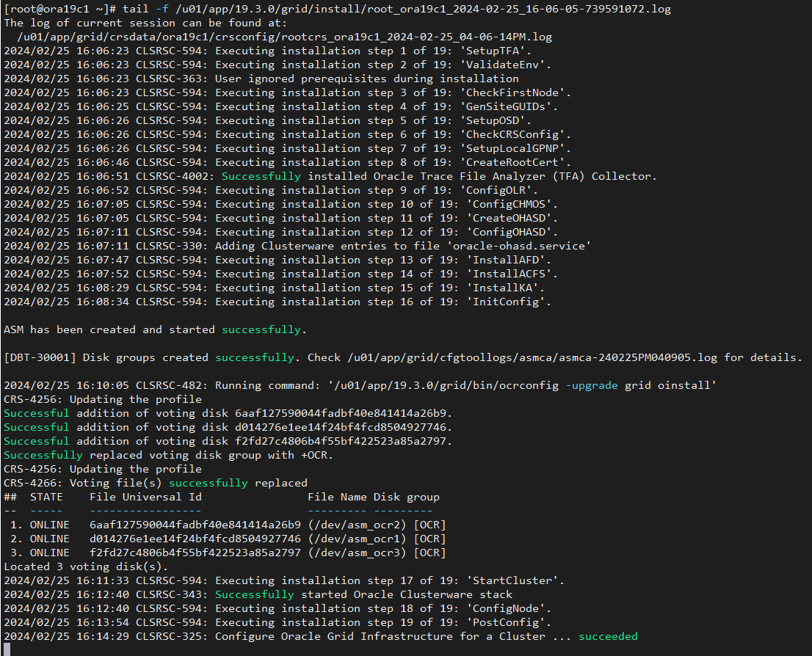Click the 'PostConfig' step 19 text
Image resolution: width=812 pixels, height=656 pixels.
pos(506,623)
